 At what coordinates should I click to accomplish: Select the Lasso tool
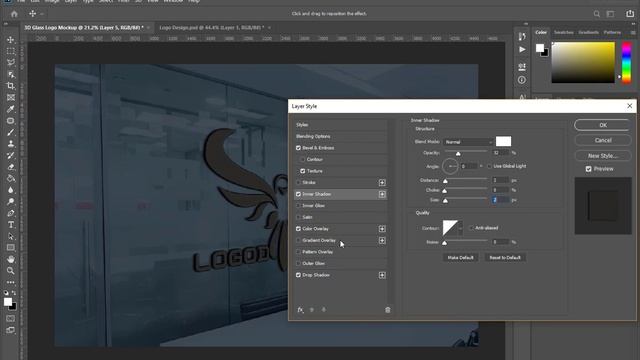pos(11,63)
